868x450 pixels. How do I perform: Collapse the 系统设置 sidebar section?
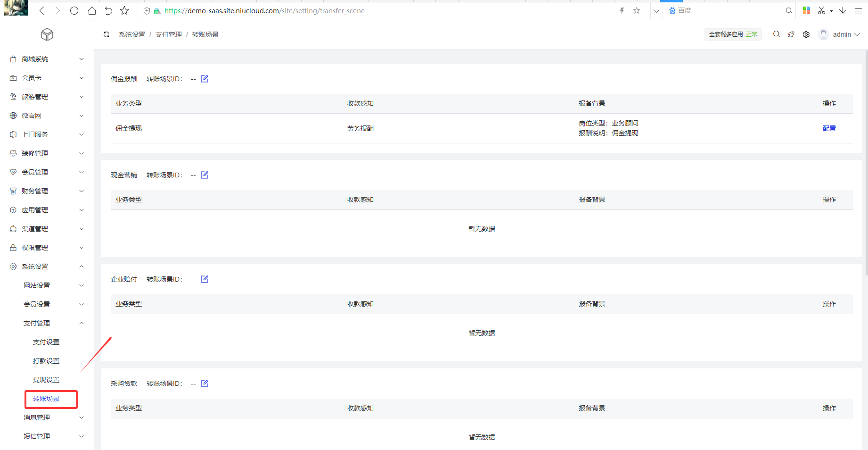coord(47,267)
